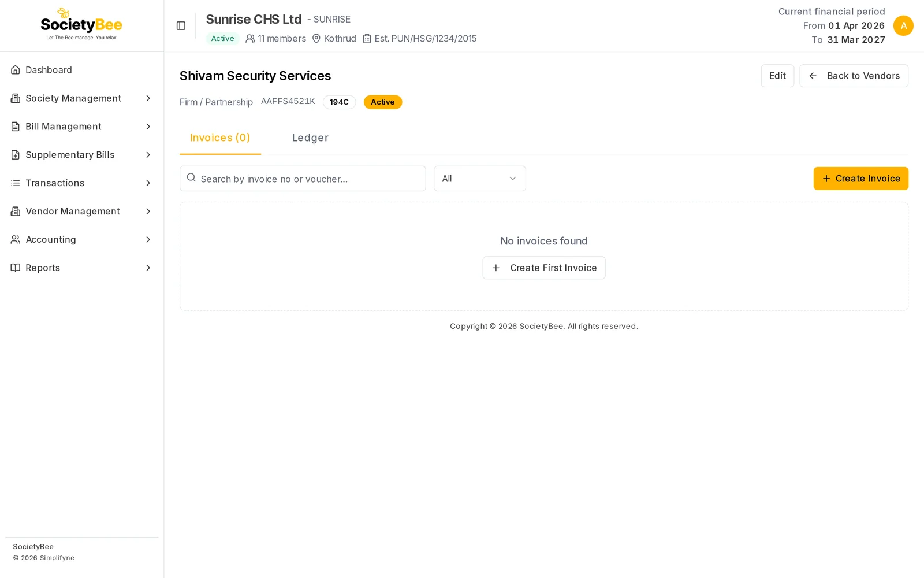Click the green Active society badge
924x578 pixels.
pyautogui.click(x=222, y=39)
